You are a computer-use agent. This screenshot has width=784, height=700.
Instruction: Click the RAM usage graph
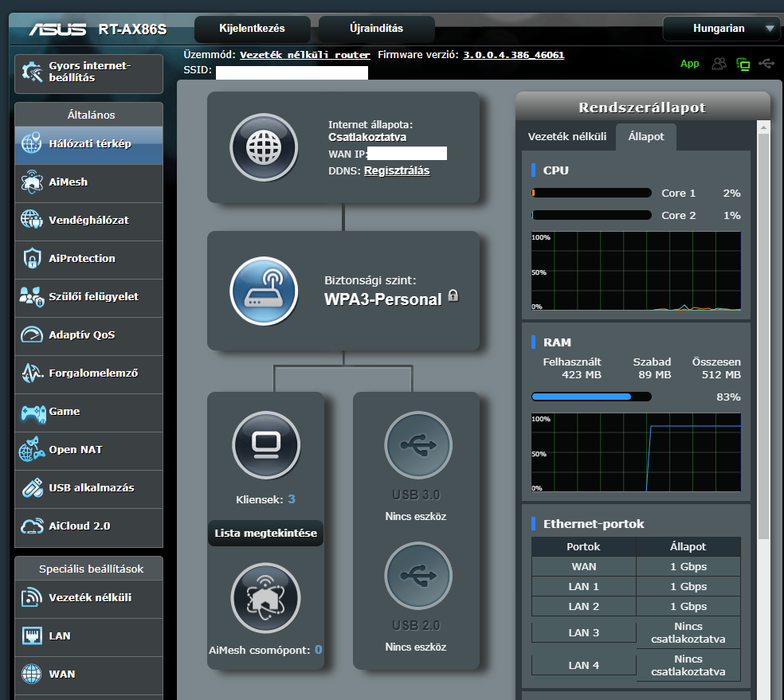coord(636,452)
